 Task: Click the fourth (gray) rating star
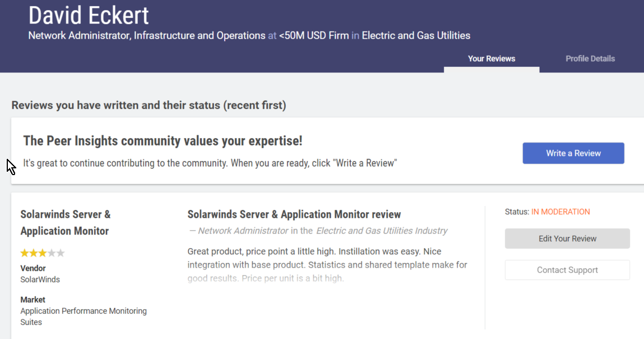point(52,253)
